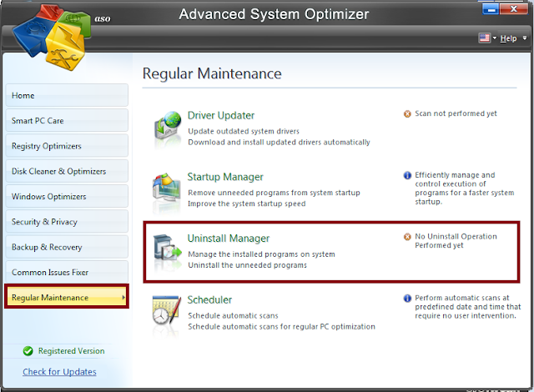Viewport: 534px width, 392px height.
Task: Click the Driver Updater title link
Action: (x=221, y=115)
